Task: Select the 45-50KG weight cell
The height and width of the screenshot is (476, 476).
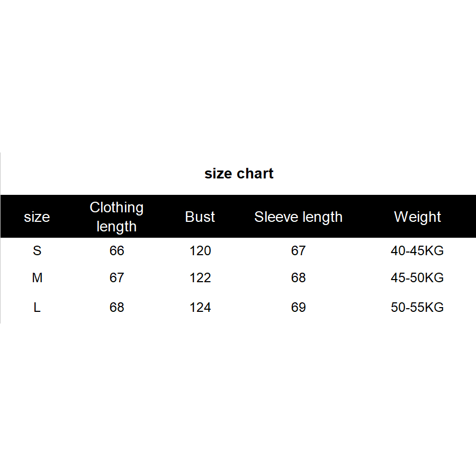Action: pyautogui.click(x=417, y=278)
